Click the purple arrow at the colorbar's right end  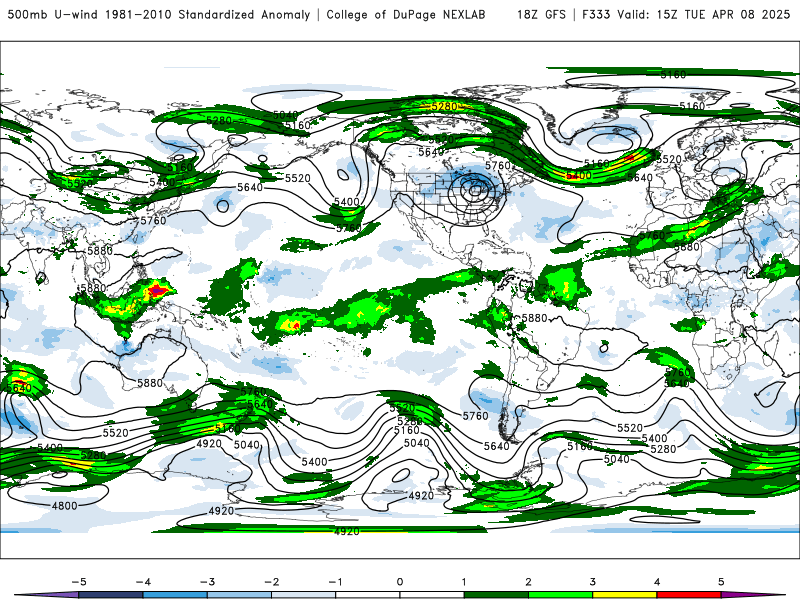point(752,595)
